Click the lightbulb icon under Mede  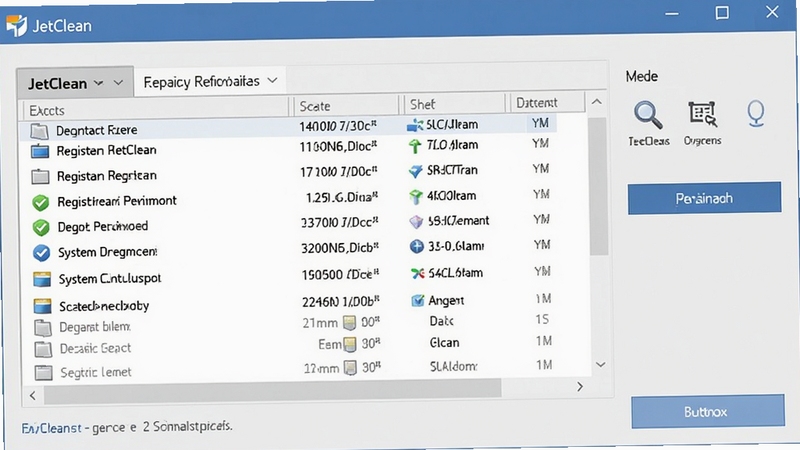click(756, 113)
